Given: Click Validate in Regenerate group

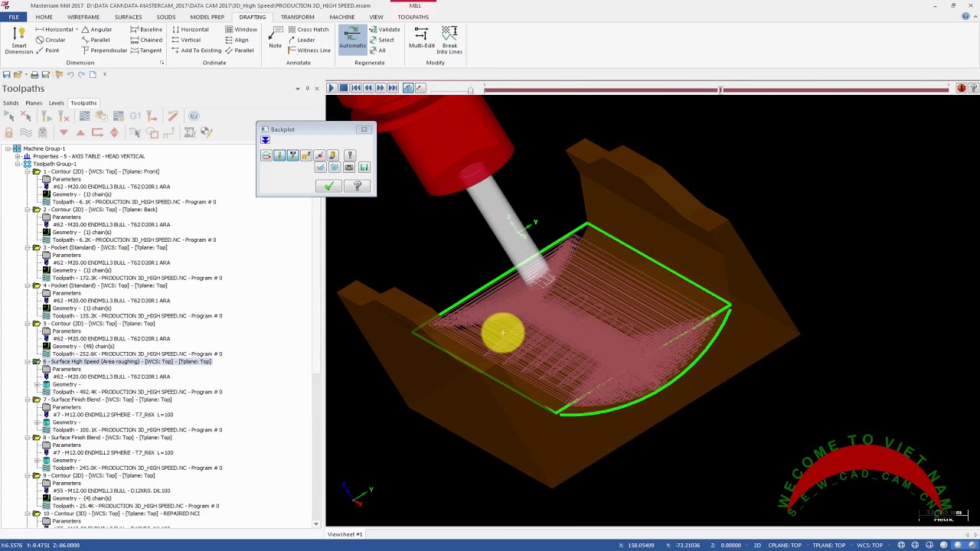Looking at the screenshot, I should (385, 29).
